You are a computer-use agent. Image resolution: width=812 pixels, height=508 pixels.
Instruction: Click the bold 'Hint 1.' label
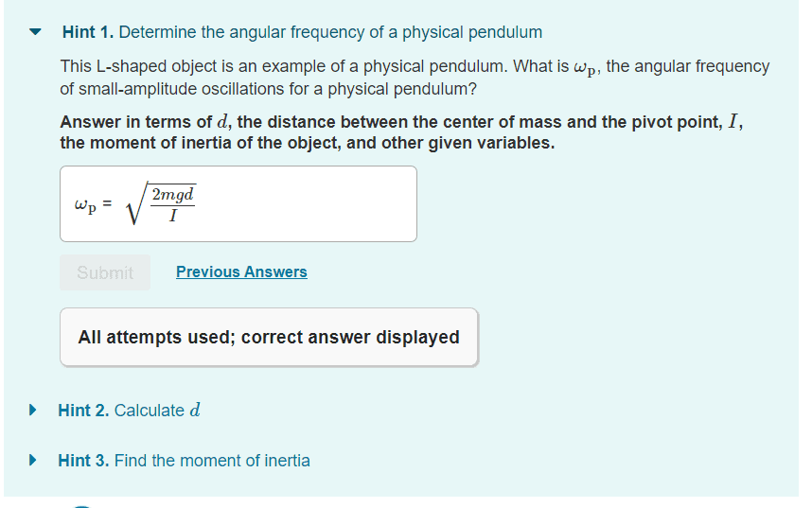click(x=88, y=32)
